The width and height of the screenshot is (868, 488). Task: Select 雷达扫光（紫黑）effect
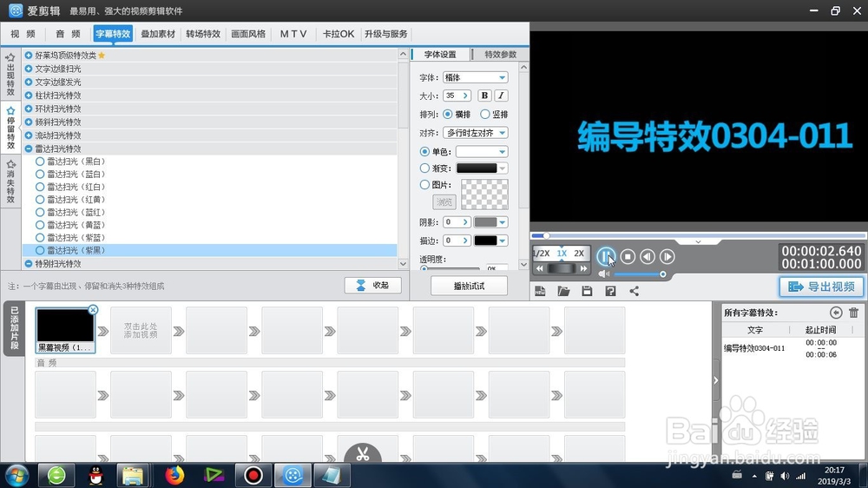(69, 250)
